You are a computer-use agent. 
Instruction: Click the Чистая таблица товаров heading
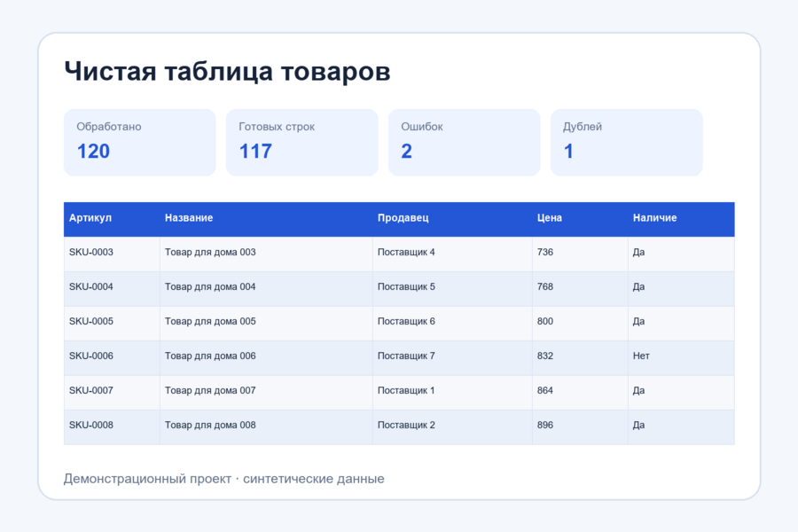[x=227, y=71]
